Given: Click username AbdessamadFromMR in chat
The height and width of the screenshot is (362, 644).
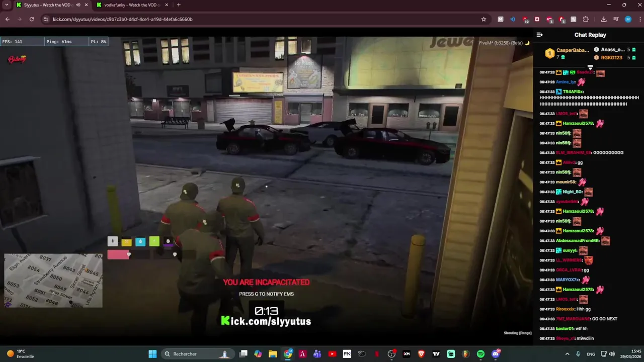Looking at the screenshot, I should pos(577,241).
